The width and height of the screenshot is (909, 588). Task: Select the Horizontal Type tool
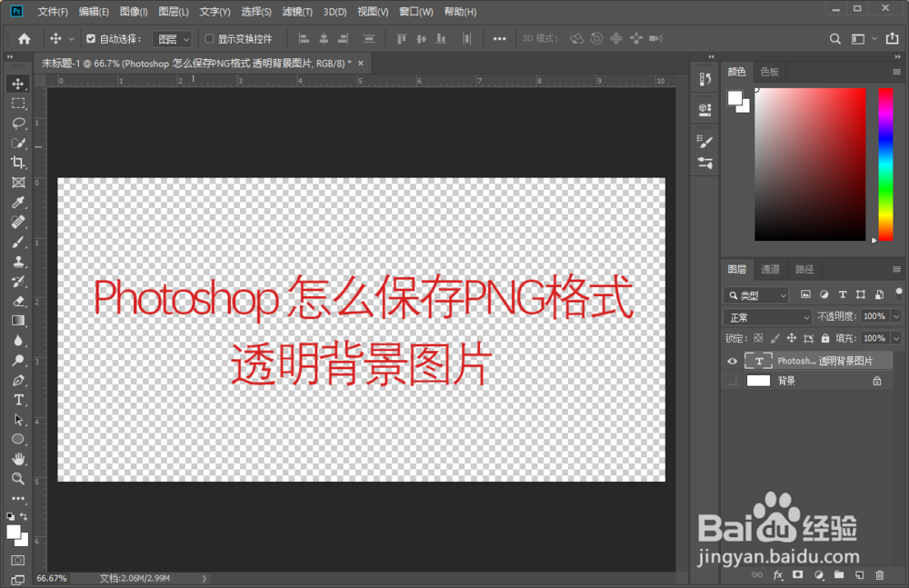click(x=19, y=399)
